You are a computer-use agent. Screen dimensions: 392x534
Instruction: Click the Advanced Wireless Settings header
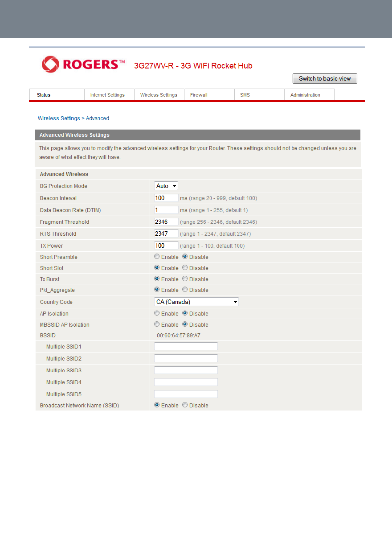pyautogui.click(x=198, y=135)
